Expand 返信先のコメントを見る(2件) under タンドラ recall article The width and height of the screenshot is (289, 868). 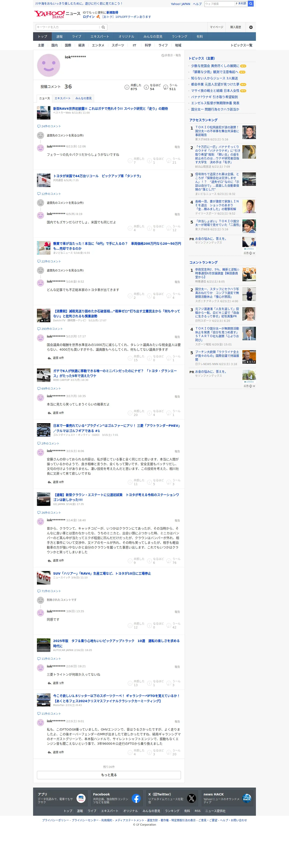pos(65,203)
